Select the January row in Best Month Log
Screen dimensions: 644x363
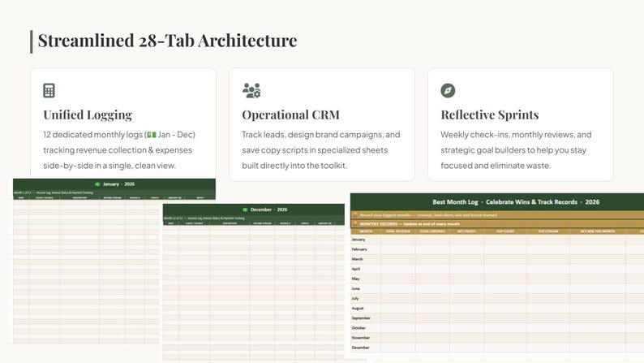pos(497,240)
